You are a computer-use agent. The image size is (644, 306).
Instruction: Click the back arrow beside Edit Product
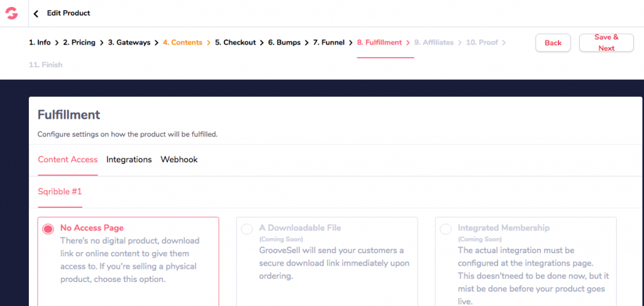(x=36, y=13)
